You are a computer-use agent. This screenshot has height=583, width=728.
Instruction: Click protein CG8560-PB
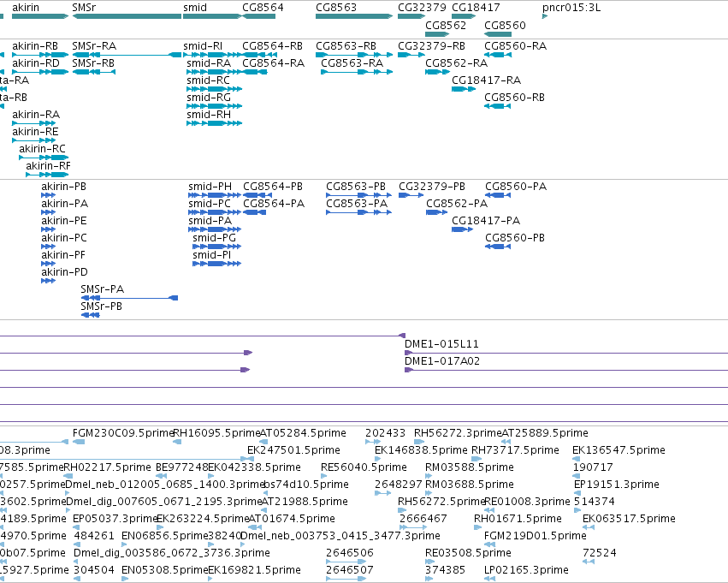click(x=515, y=238)
